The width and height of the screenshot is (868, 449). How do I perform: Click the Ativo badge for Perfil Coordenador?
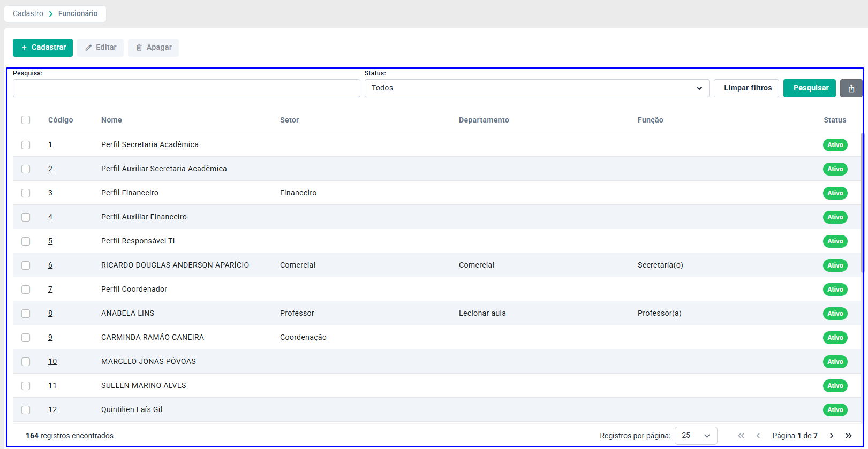tap(835, 290)
